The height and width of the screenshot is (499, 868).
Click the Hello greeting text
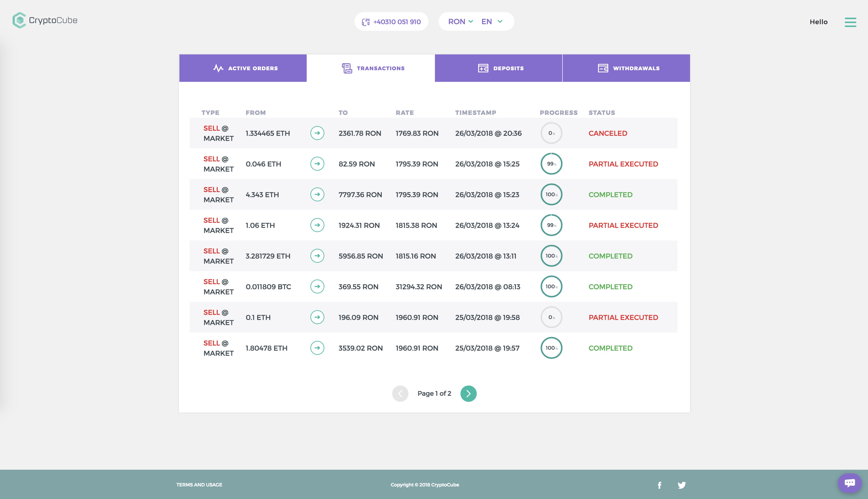point(818,22)
